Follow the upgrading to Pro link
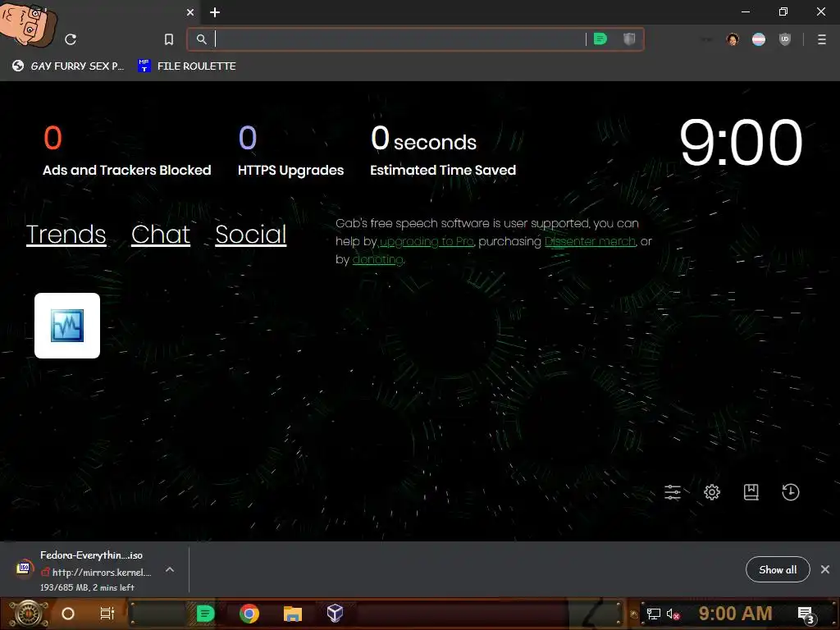840x630 pixels. 427,242
